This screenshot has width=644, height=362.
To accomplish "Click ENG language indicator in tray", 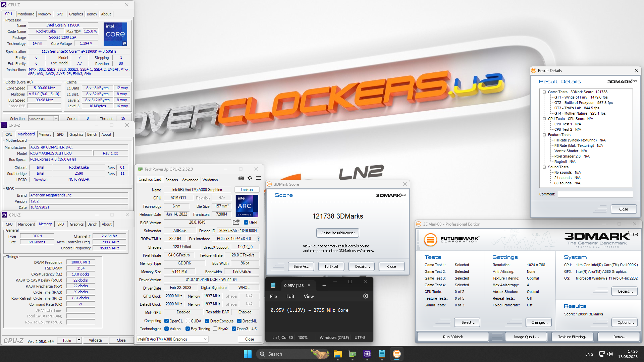I will (589, 354).
